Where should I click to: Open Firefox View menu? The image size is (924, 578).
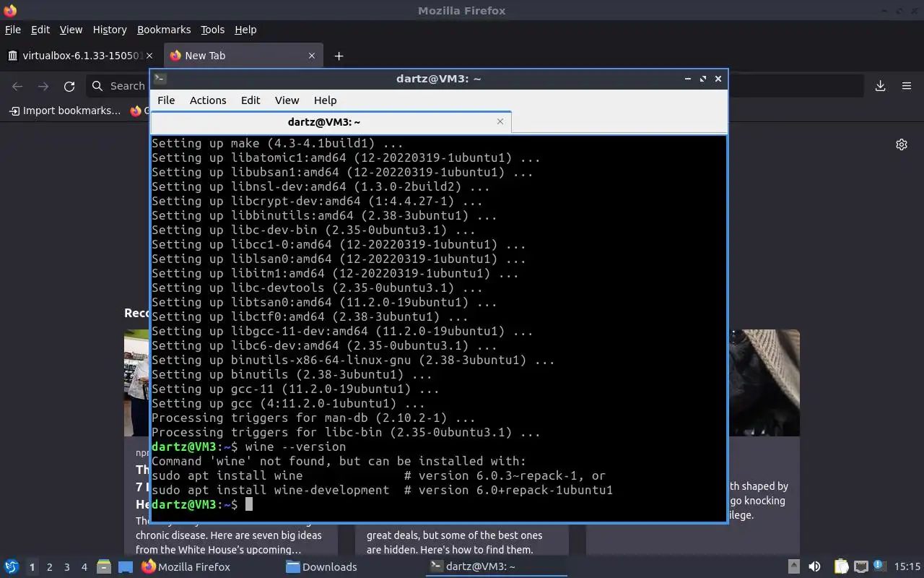click(x=71, y=30)
